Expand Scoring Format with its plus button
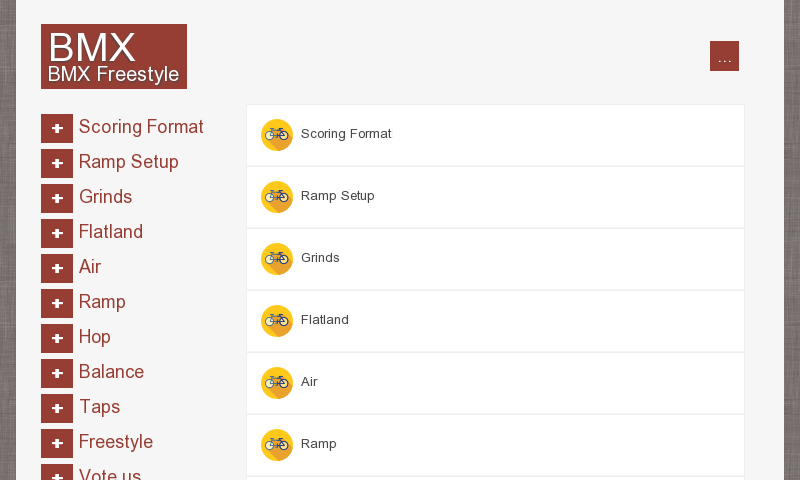Viewport: 800px width, 480px height. pyautogui.click(x=57, y=129)
